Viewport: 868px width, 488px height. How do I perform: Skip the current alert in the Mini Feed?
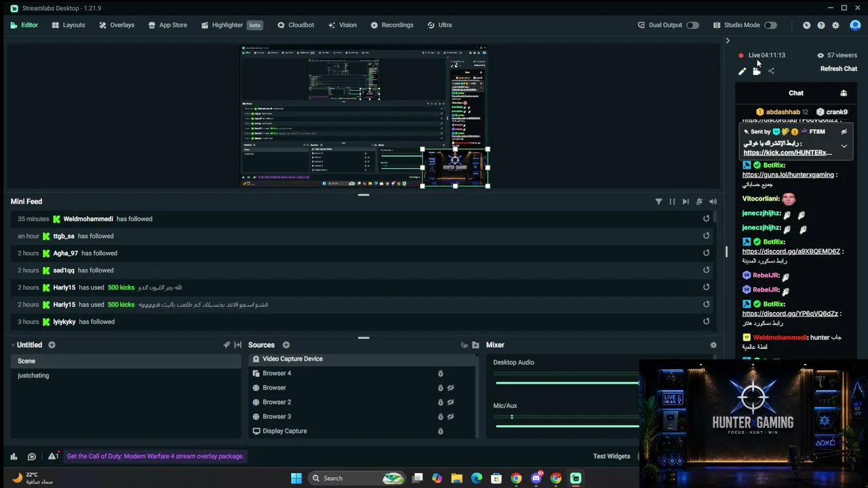pyautogui.click(x=686, y=201)
